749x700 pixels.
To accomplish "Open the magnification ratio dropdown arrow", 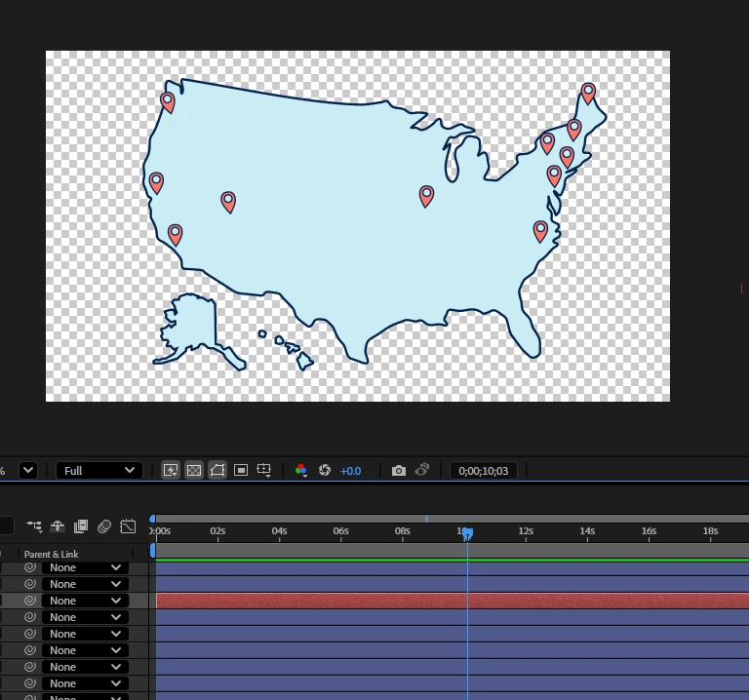I will (x=28, y=470).
